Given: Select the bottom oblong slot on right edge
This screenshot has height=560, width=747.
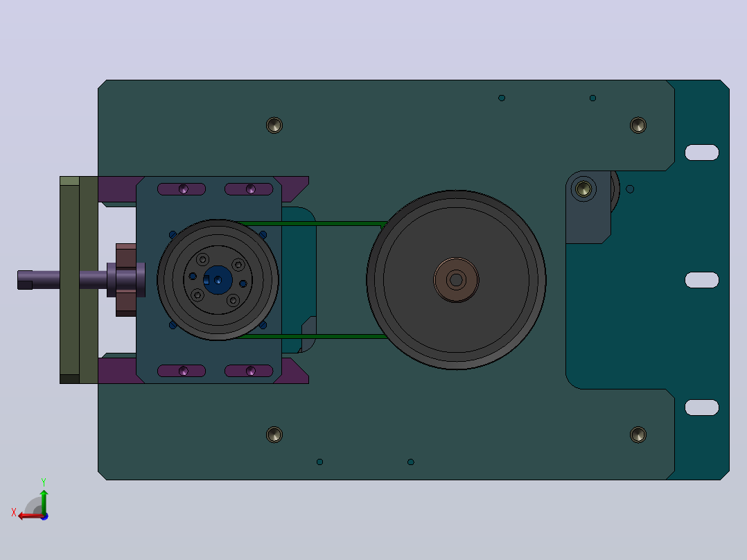Looking at the screenshot, I should pyautogui.click(x=702, y=408).
